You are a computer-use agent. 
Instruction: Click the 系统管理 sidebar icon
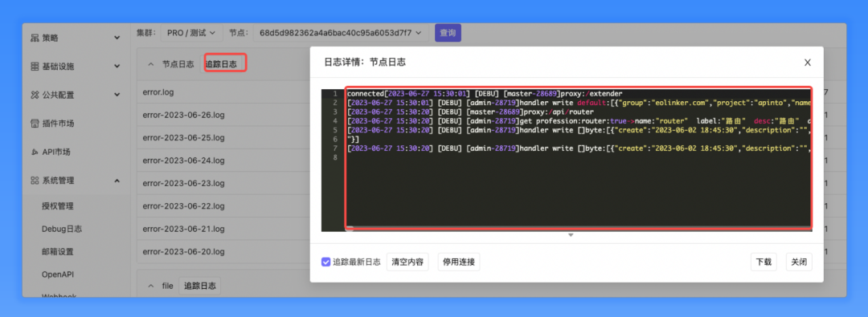[35, 181]
